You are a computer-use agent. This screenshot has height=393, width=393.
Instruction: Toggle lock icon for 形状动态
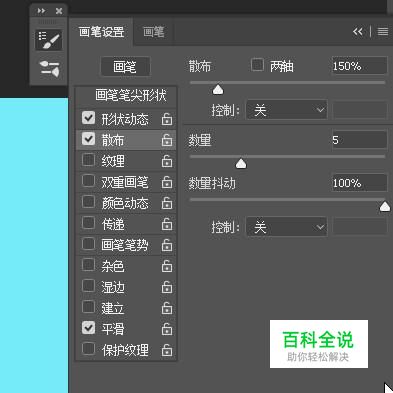[167, 119]
